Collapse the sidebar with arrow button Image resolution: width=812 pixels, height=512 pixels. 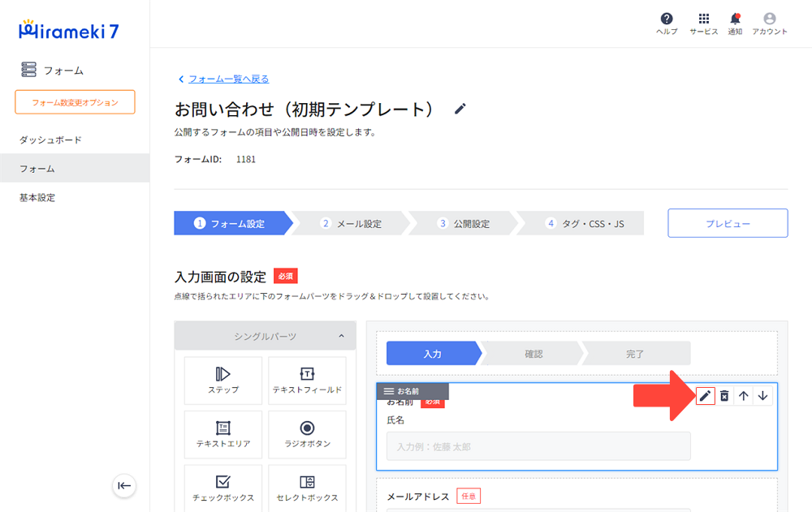point(124,485)
